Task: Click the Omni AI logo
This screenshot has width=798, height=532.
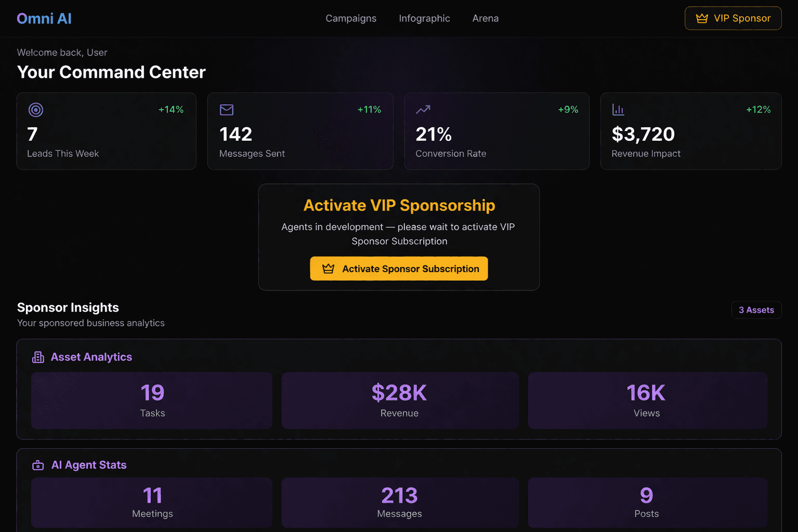Action: click(44, 18)
